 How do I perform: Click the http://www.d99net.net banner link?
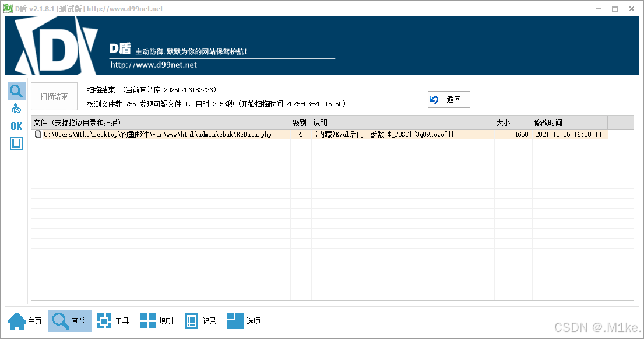click(x=154, y=65)
